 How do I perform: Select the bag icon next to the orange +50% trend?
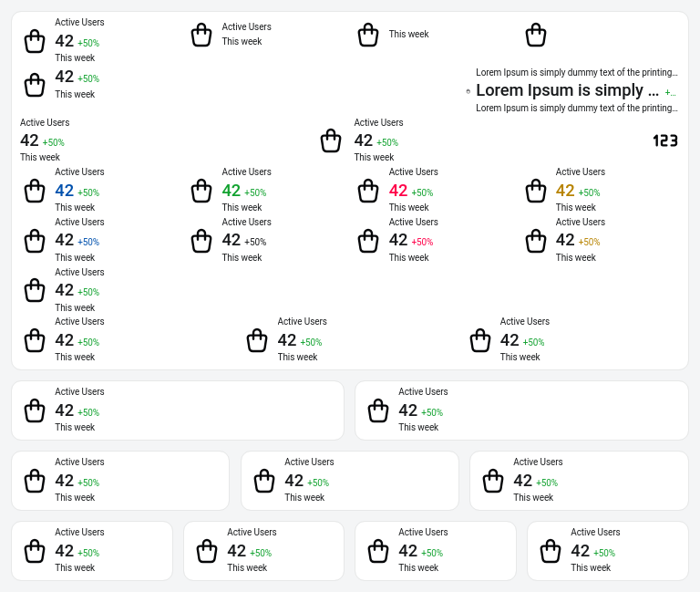click(536, 241)
